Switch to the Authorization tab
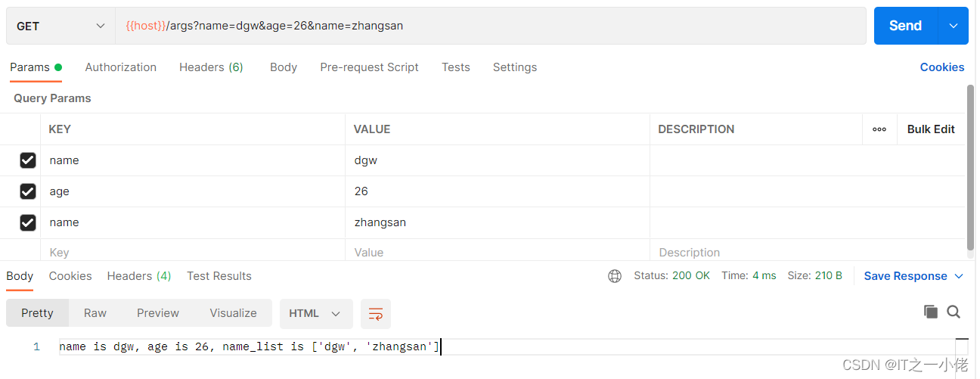980x379 pixels. click(x=121, y=67)
